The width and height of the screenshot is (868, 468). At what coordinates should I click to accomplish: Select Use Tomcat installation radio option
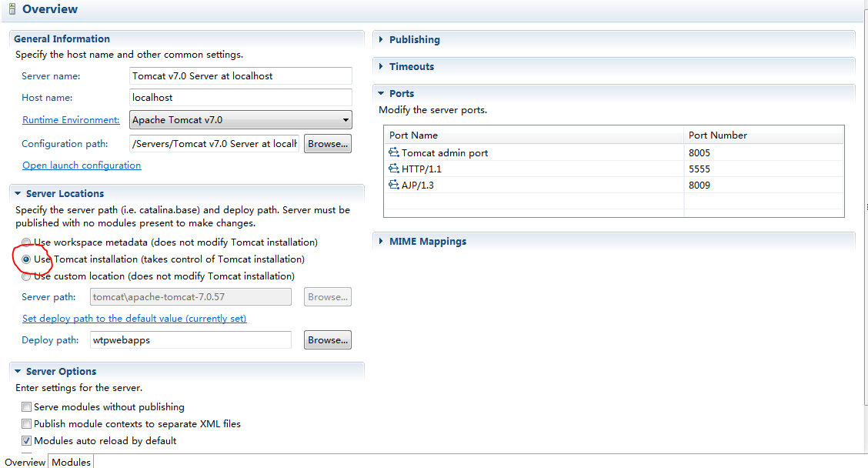click(26, 259)
